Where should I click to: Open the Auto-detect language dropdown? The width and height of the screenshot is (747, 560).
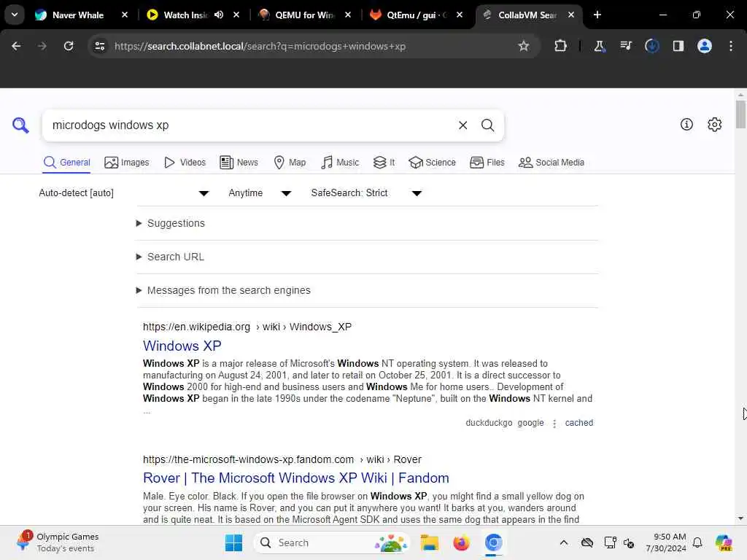coord(124,192)
